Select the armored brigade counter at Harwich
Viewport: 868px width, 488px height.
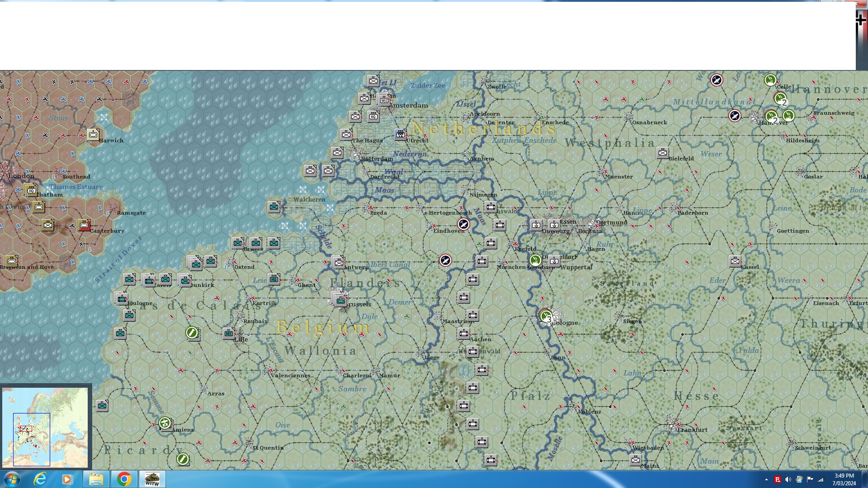point(93,134)
